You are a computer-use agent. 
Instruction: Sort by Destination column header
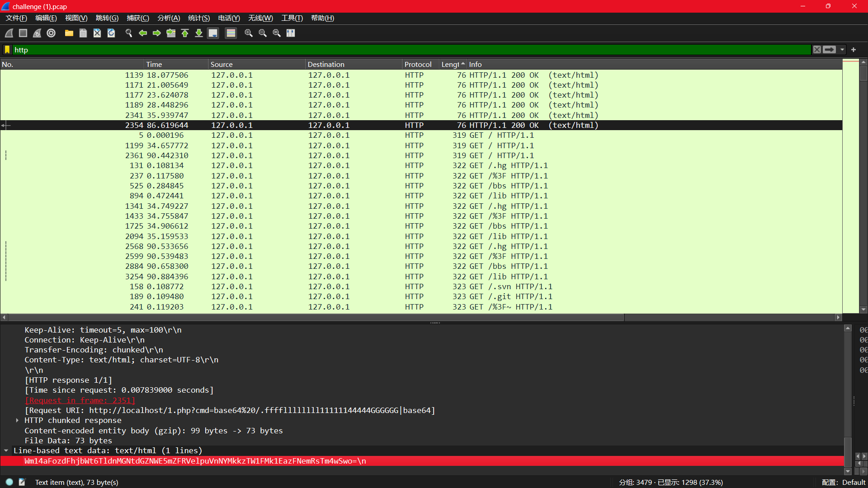pyautogui.click(x=354, y=64)
